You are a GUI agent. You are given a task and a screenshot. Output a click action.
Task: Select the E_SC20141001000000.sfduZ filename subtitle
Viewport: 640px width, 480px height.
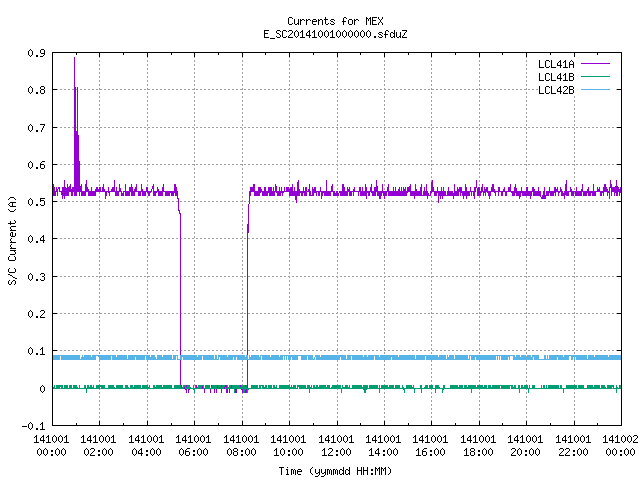click(x=335, y=34)
